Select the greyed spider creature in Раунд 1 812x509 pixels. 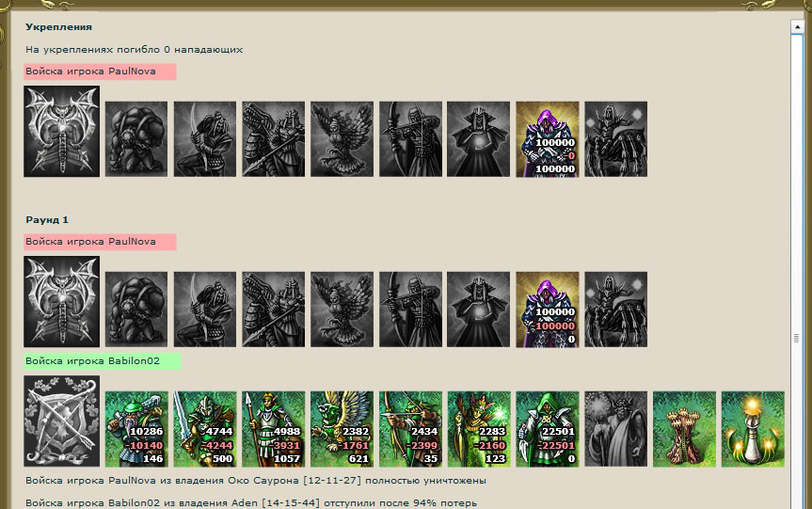tap(615, 310)
